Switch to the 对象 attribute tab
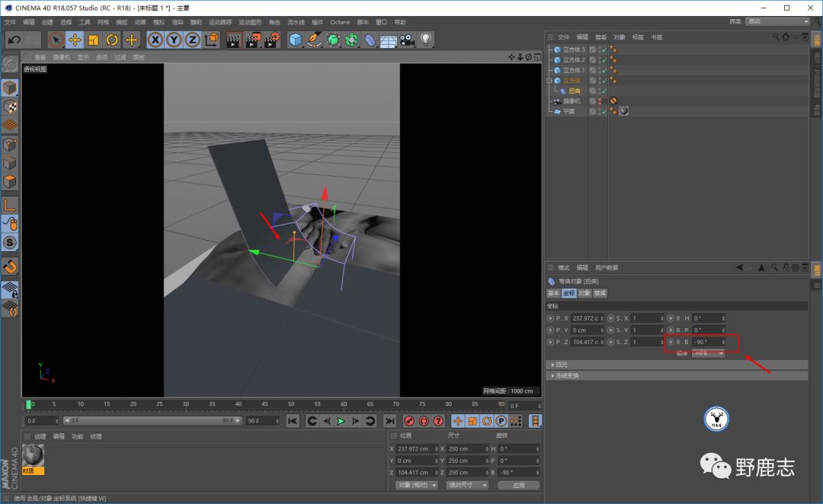The image size is (823, 504). point(584,293)
